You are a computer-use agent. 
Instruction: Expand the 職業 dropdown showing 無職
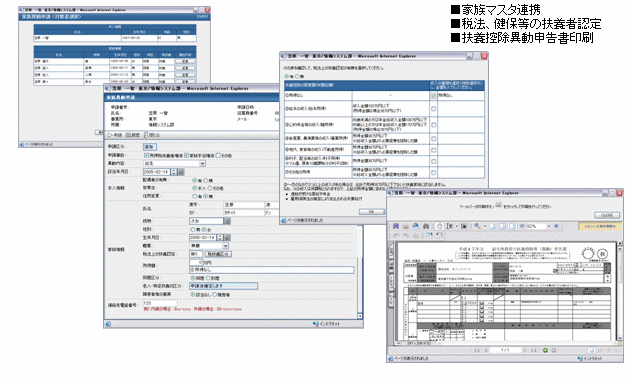[x=226, y=245]
